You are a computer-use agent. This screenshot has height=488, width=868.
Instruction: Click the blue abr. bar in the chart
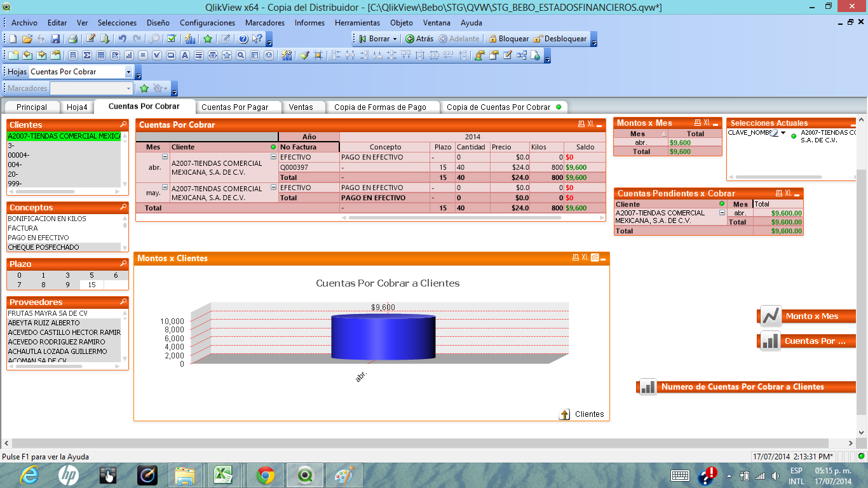click(x=383, y=337)
